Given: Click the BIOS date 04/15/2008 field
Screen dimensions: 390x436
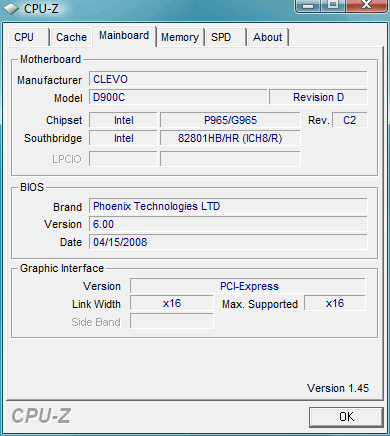Looking at the screenshot, I should coord(228,242).
